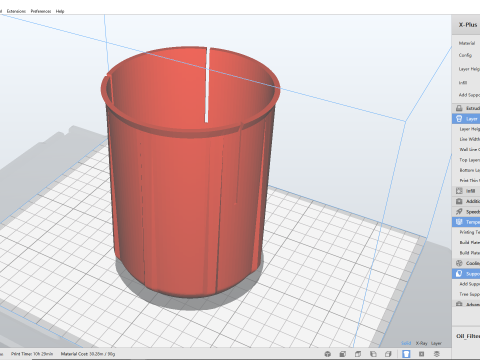Open the Help menu

coord(60,11)
